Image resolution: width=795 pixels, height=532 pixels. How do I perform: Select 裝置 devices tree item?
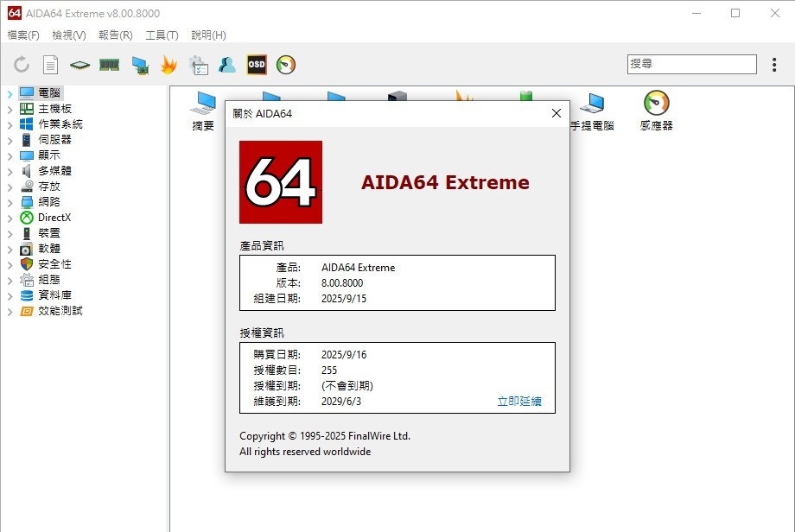[x=49, y=233]
